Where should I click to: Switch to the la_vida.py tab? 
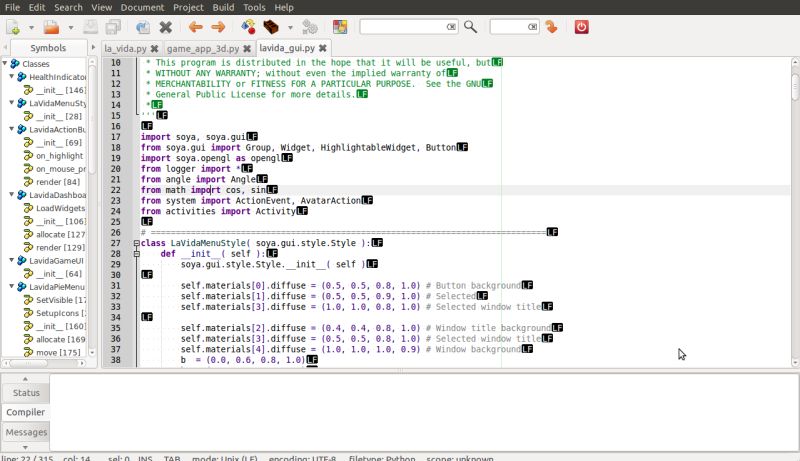click(126, 48)
